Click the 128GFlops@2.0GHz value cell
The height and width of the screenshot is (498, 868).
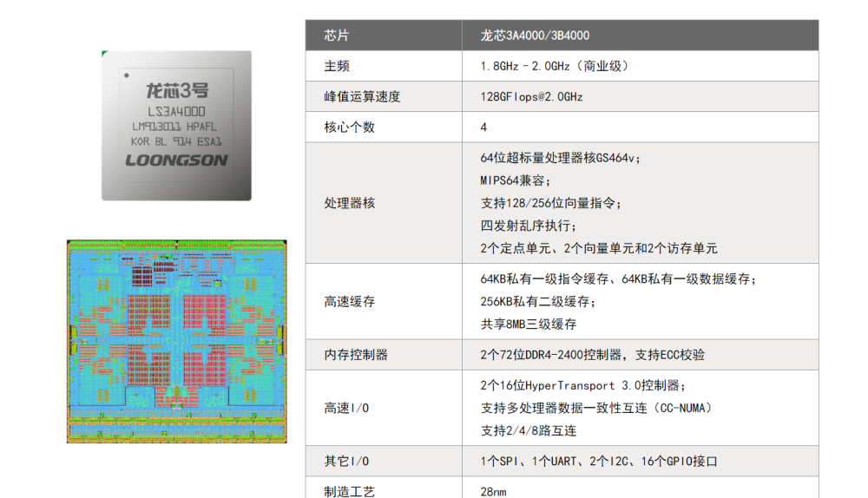[531, 96]
